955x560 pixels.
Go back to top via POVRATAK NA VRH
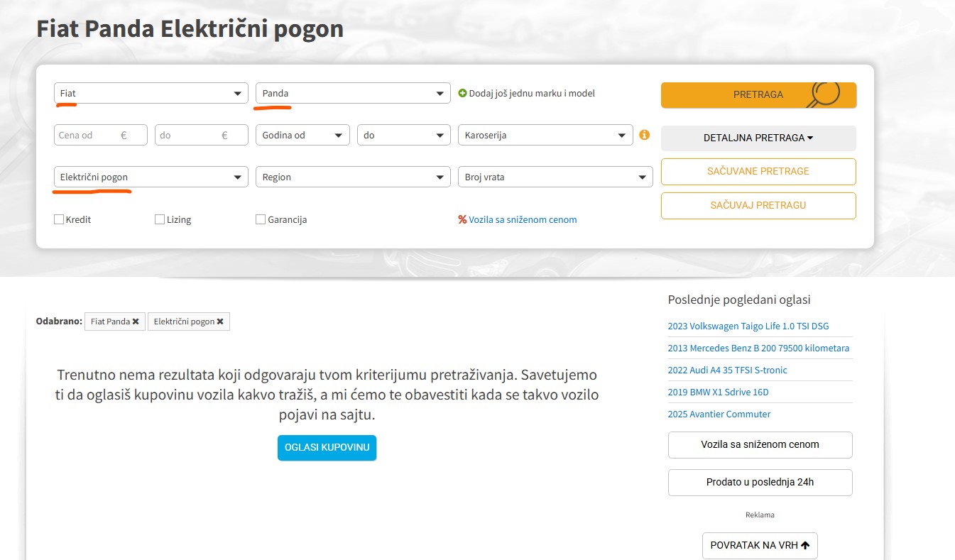tap(760, 546)
